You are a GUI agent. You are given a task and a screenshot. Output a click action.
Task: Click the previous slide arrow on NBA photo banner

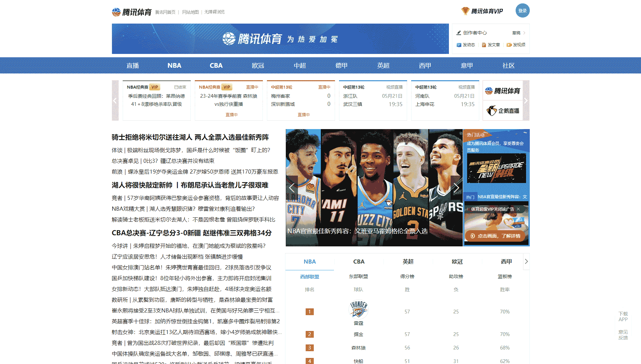[292, 188]
